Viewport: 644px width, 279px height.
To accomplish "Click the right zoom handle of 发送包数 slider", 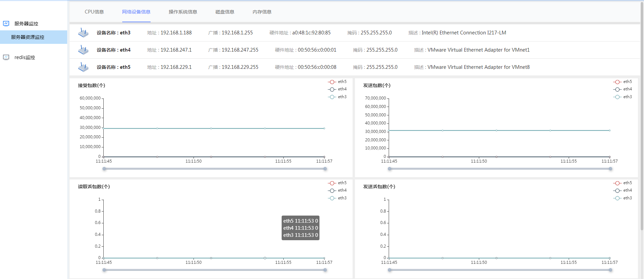I will pos(610,169).
